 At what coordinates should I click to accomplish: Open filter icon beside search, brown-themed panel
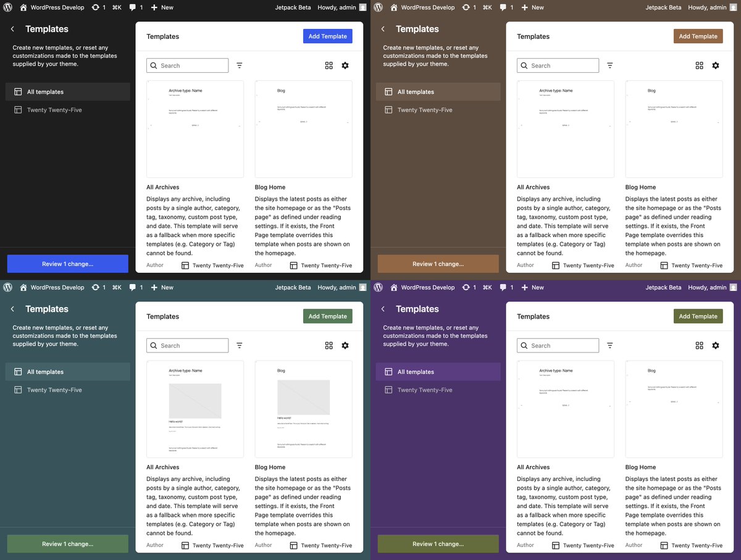[610, 65]
